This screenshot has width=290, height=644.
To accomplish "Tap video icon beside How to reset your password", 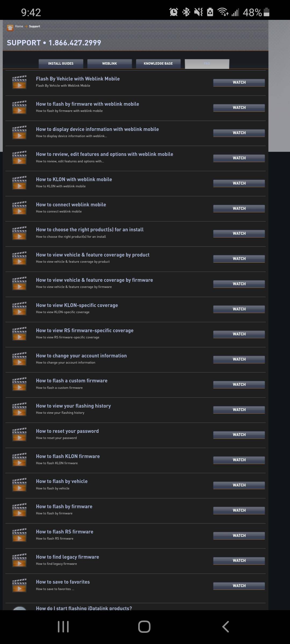I will tap(19, 434).
